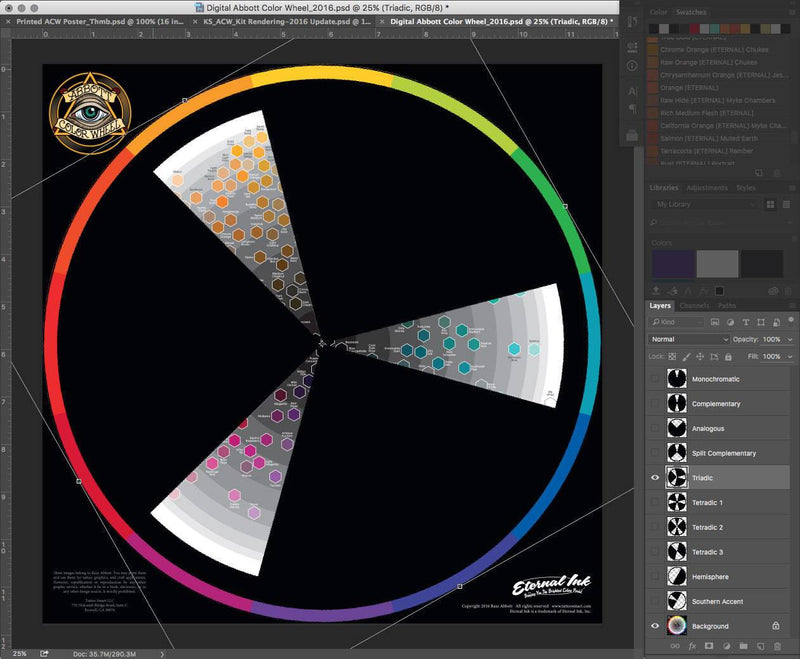800x659 pixels.
Task: Hide the Triadic layer
Action: click(656, 478)
